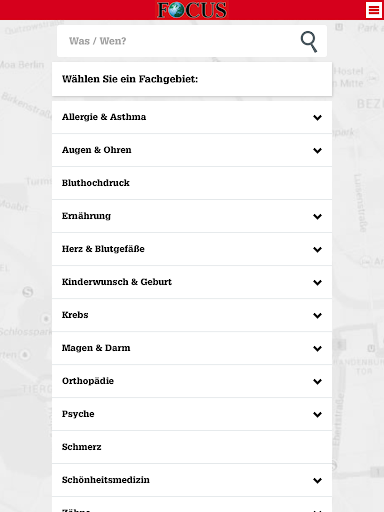Expand the Schönheitsmedizin chevron
Viewport: 384px width, 512px height.
pos(317,480)
